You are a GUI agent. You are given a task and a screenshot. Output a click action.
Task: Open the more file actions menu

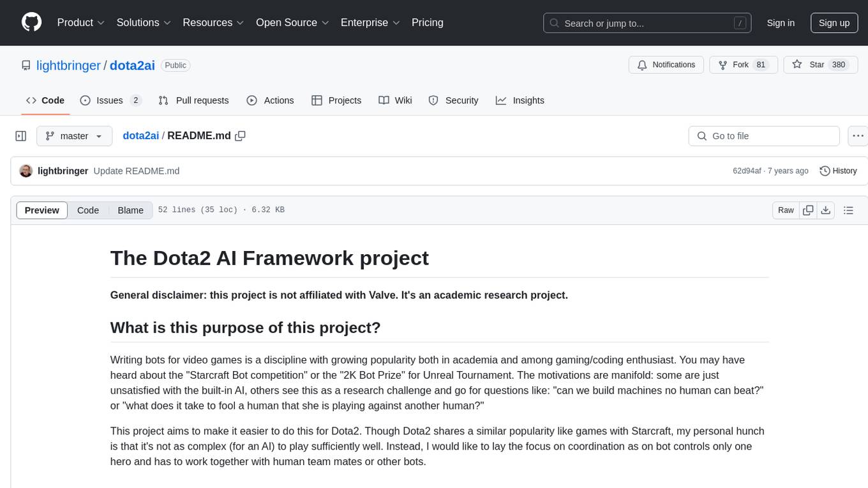[x=858, y=136]
